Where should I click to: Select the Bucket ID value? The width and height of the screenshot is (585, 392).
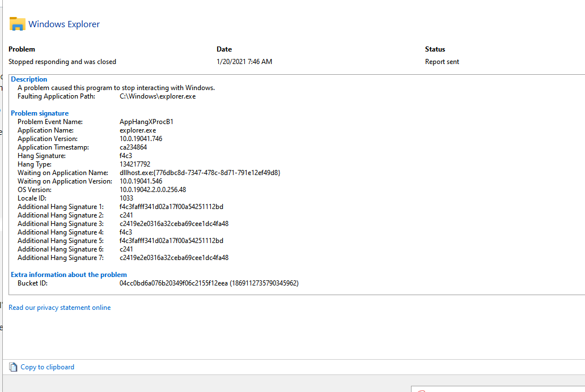click(209, 283)
